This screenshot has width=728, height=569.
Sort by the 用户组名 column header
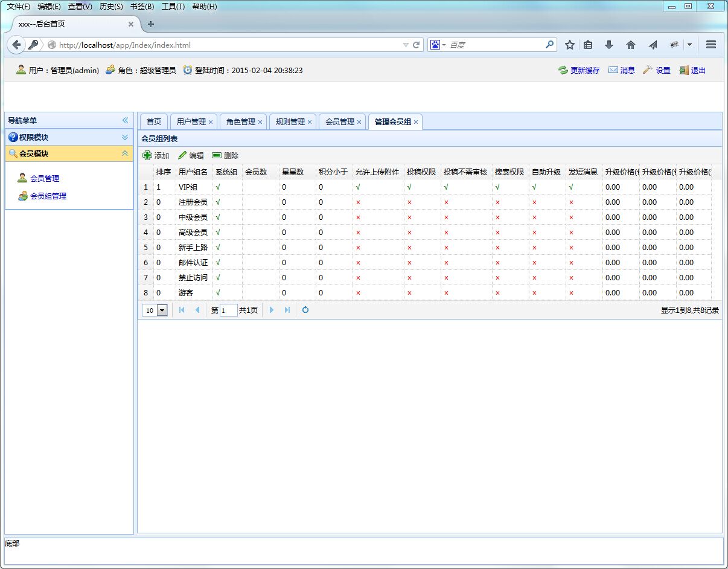pyautogui.click(x=194, y=172)
